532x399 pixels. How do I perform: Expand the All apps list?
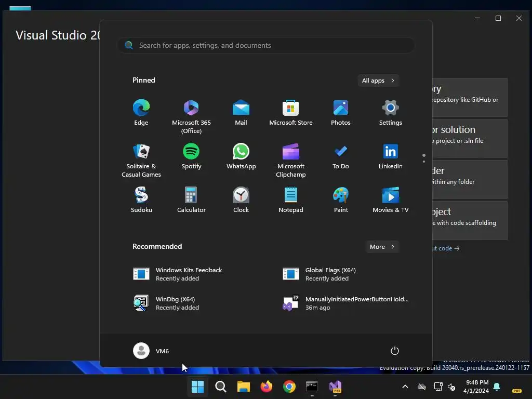(378, 81)
